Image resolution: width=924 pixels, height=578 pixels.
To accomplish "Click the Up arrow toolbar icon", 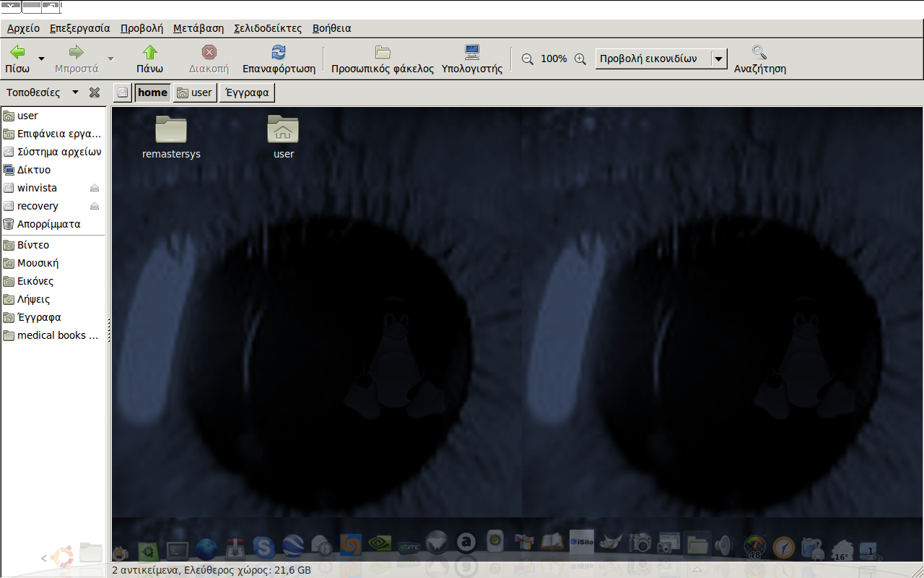I will click(149, 53).
